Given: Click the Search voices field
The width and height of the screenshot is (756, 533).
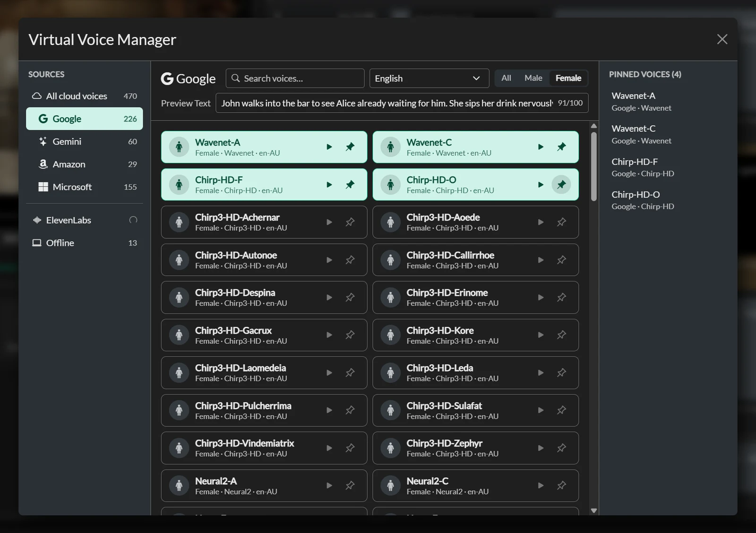Looking at the screenshot, I should [295, 79].
